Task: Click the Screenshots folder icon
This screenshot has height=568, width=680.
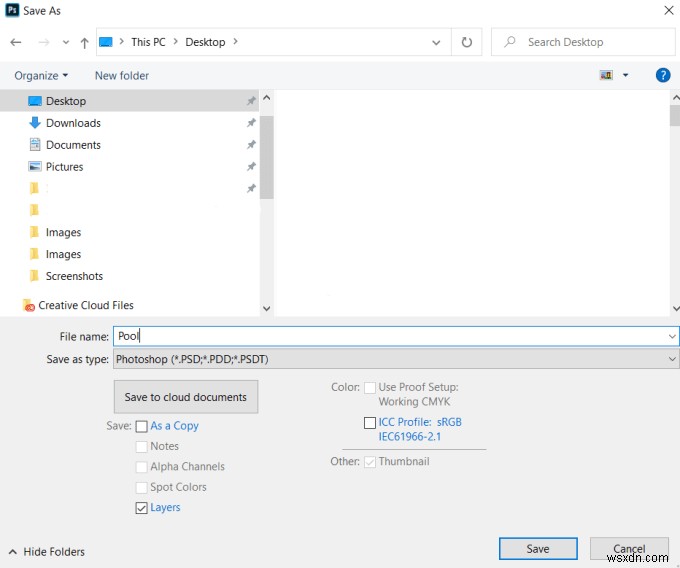Action: [34, 276]
